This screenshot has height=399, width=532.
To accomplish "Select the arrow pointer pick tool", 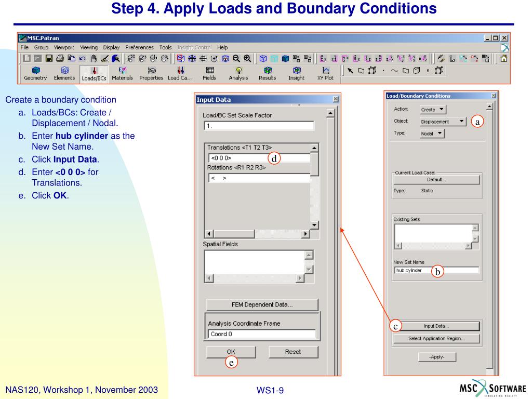I will (x=350, y=71).
